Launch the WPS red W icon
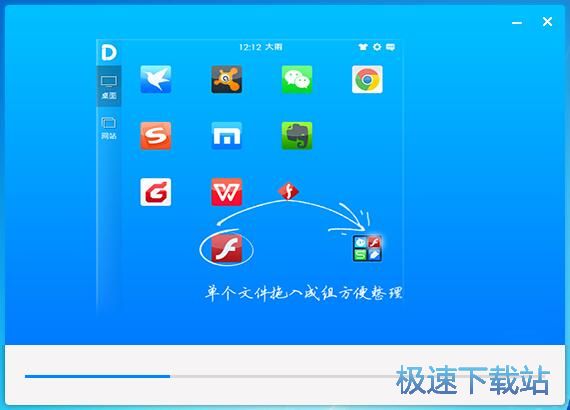The width and height of the screenshot is (570, 410). pos(226,192)
